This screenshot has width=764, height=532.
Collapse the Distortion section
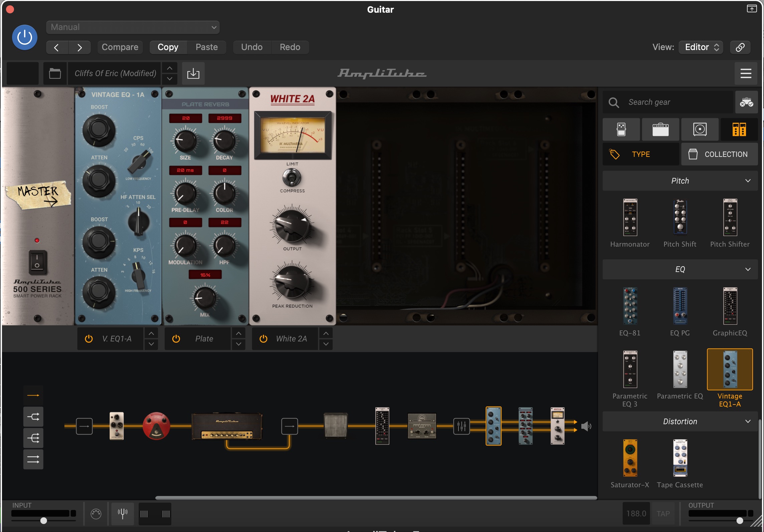pos(680,422)
